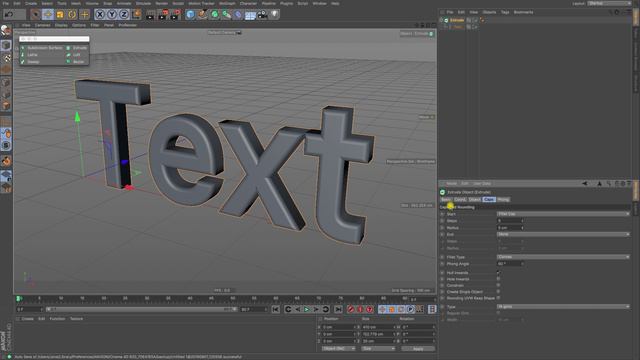Viewport: 640px width, 360px height.
Task: Open the deformer objects icon
Action: pos(238,15)
